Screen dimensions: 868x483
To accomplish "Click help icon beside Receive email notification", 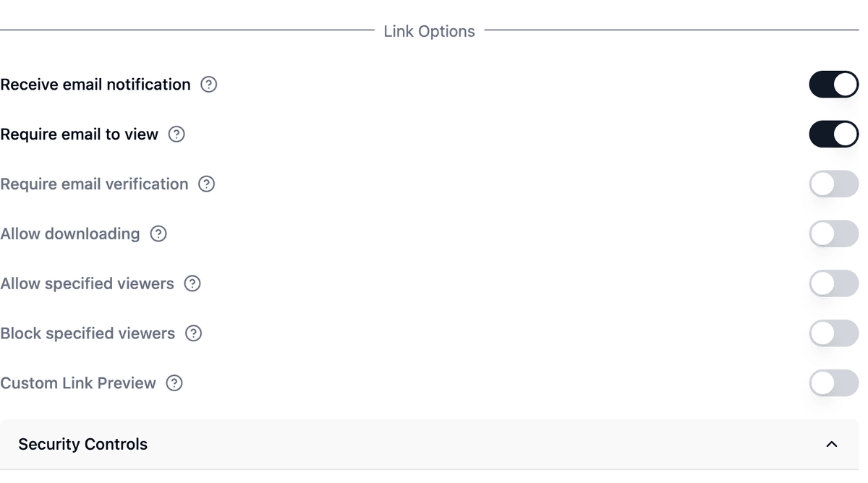I will pos(209,85).
